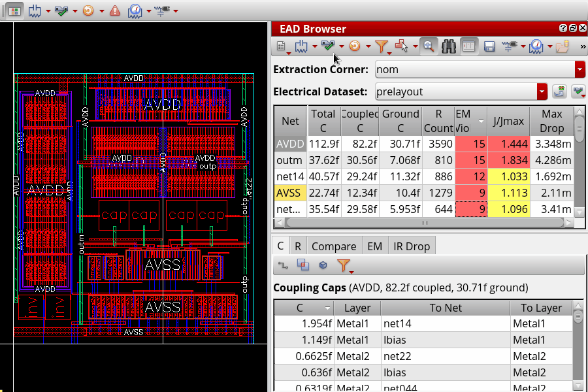The height and width of the screenshot is (392, 588).
Task: Click the To Net column header
Action: pyautogui.click(x=445, y=308)
